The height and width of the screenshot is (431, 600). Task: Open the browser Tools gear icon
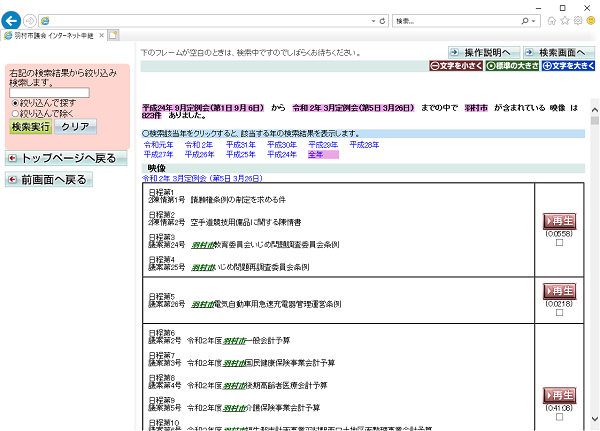(x=578, y=21)
